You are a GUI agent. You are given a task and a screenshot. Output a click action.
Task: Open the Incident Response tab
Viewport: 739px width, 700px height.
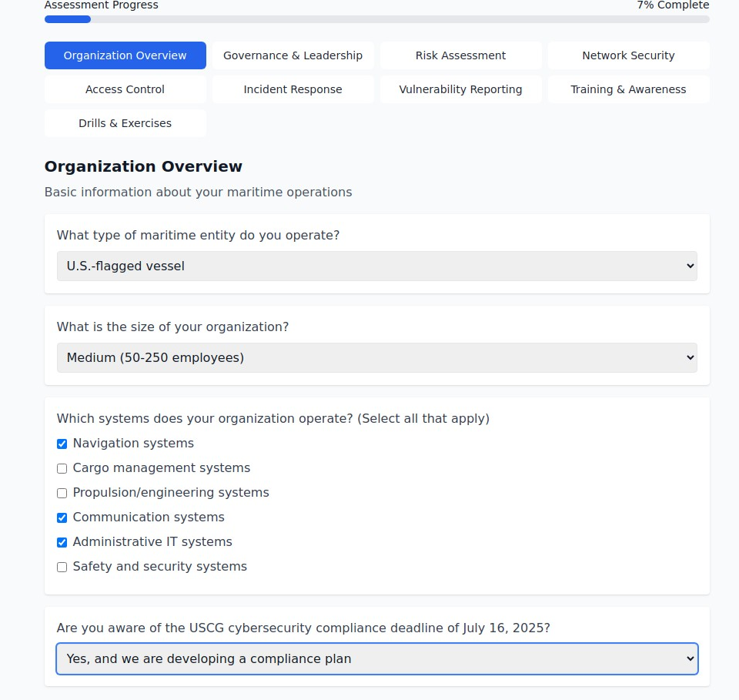point(293,89)
